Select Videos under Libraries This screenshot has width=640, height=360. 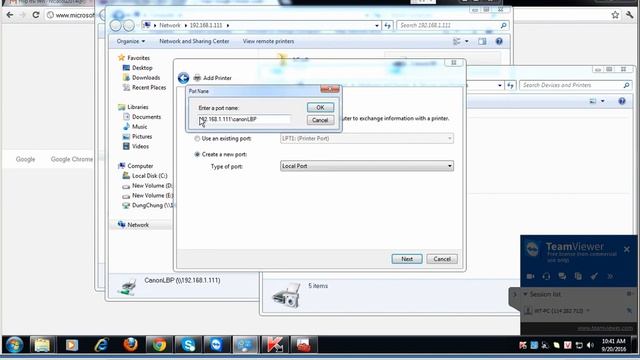[x=136, y=146]
